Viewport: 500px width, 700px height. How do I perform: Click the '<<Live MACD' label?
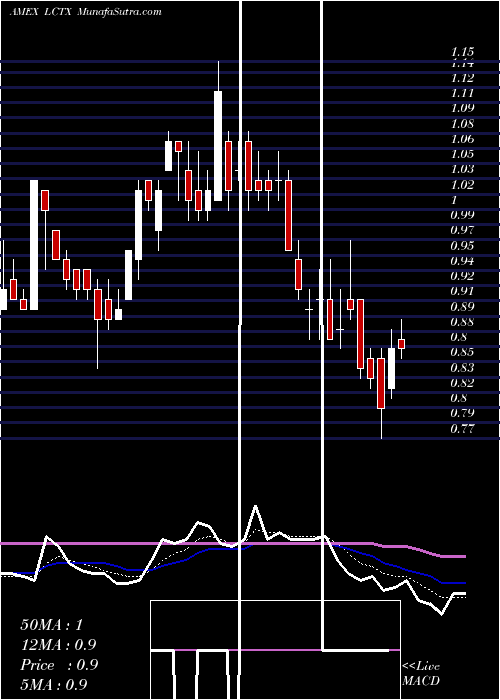click(x=421, y=674)
